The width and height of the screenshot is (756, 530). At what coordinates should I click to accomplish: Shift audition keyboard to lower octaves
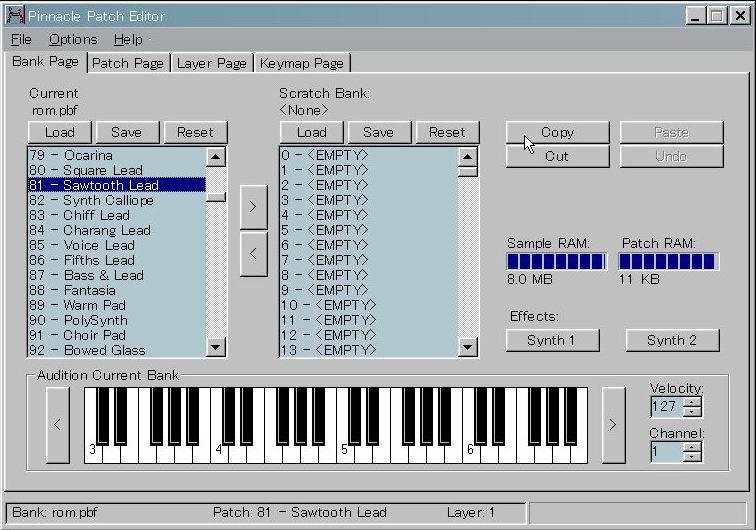point(58,425)
